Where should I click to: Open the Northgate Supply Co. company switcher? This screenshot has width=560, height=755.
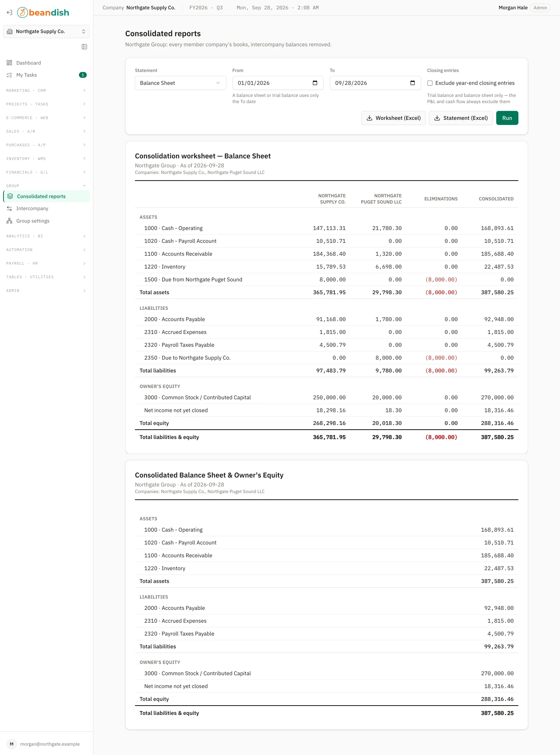pyautogui.click(x=46, y=32)
